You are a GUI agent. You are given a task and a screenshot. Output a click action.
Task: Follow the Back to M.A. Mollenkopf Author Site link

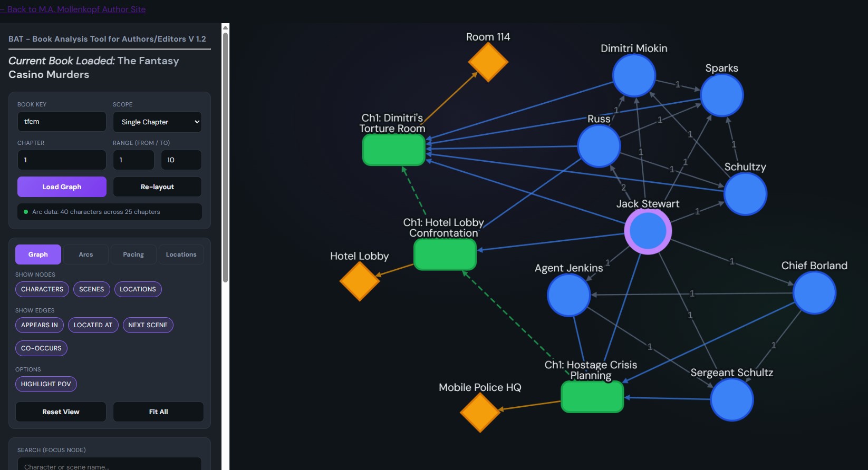[76, 9]
